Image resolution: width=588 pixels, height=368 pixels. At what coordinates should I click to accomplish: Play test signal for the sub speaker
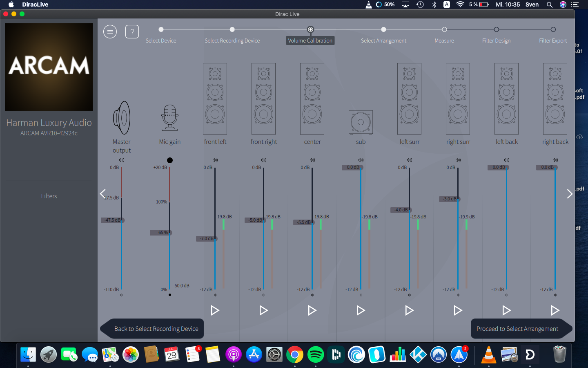point(361,310)
